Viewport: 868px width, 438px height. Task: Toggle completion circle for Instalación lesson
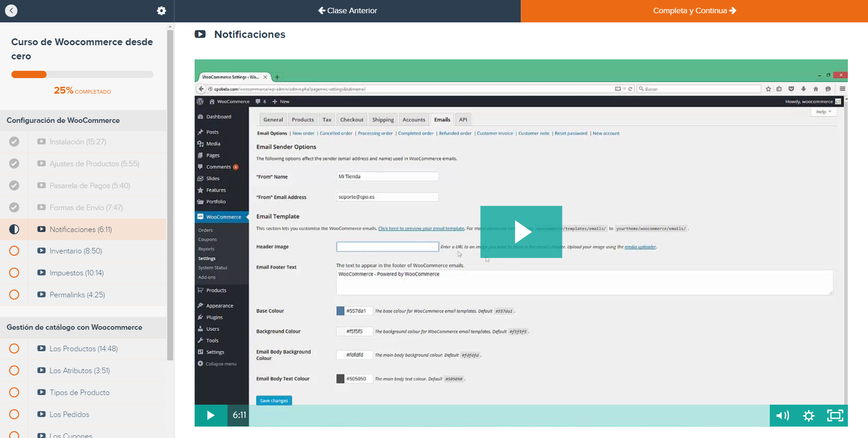14,142
